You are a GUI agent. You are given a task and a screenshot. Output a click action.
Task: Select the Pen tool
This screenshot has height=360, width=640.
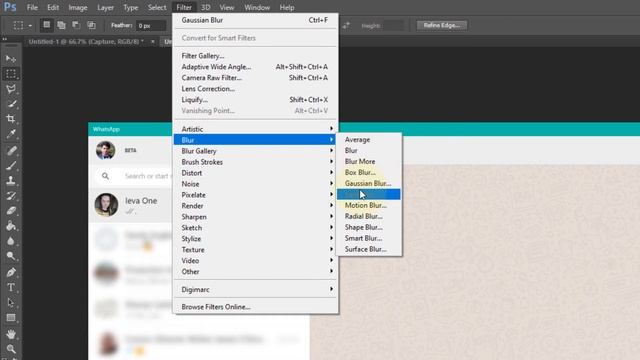coord(11,272)
